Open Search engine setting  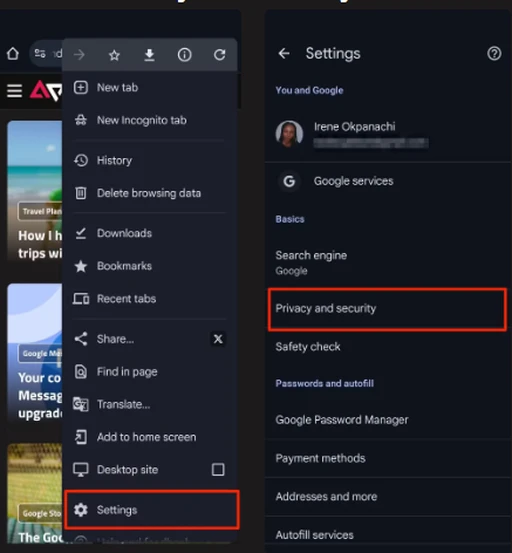pos(388,263)
